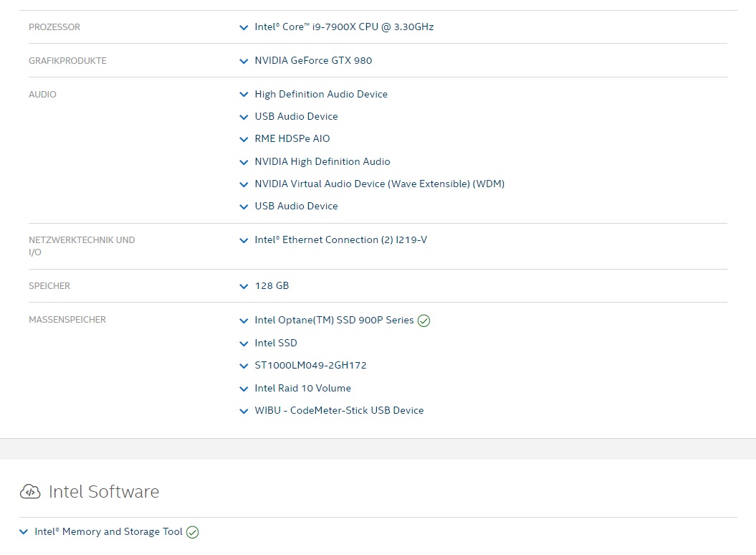Click the chevron next to 128 GB memory entry
The image size is (756, 555).
tap(244, 286)
